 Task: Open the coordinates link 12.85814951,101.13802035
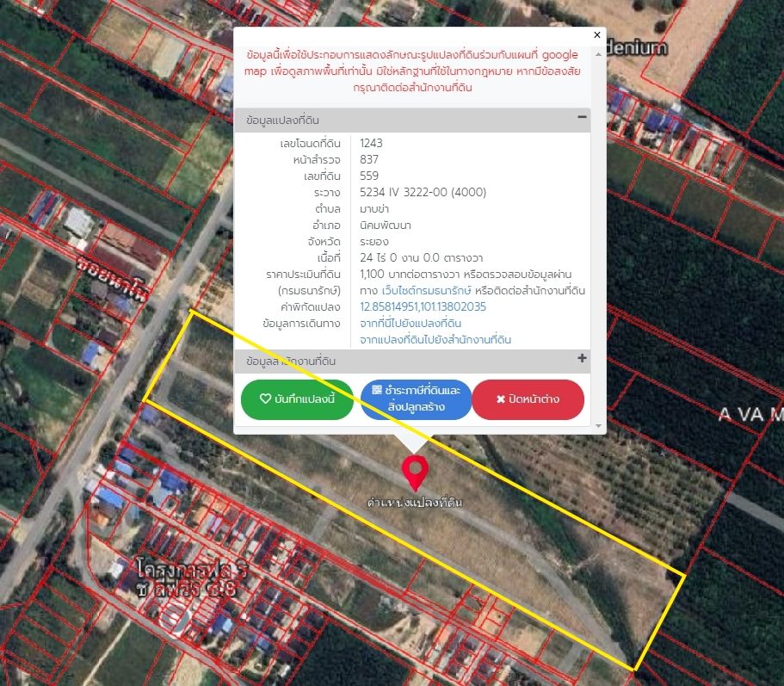pos(423,306)
